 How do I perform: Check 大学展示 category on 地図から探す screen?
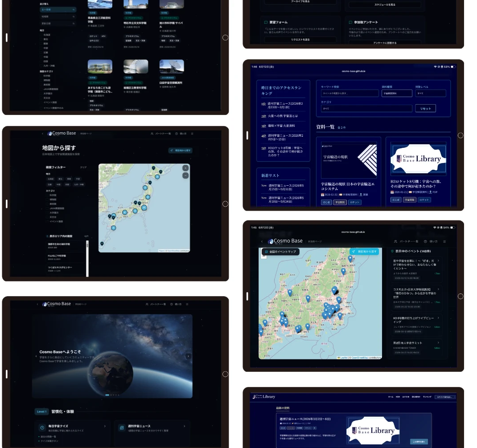click(48, 213)
